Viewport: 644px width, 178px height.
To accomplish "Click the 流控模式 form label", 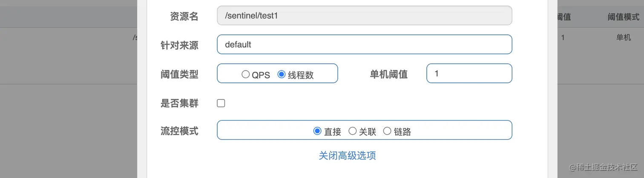I will [179, 131].
